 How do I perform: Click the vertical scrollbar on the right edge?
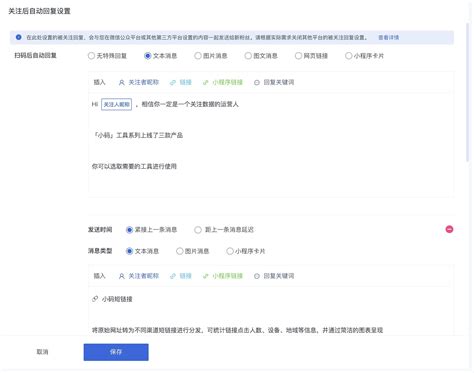[469, 93]
